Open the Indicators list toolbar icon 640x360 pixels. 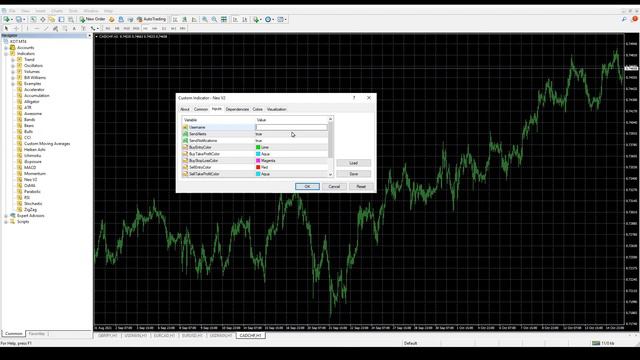(257, 19)
